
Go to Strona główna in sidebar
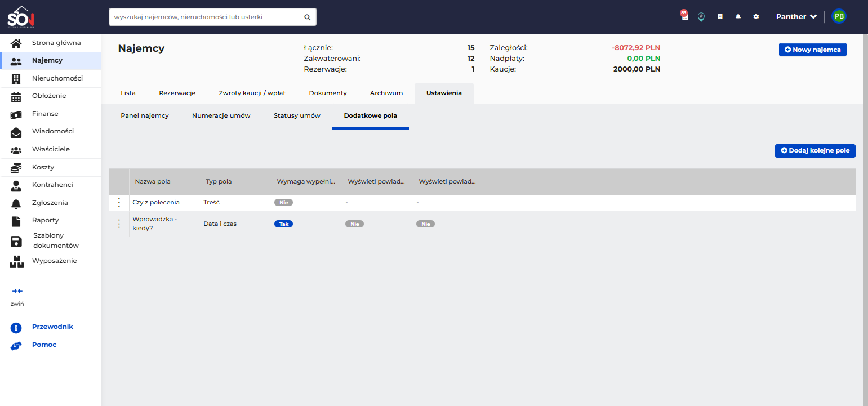(56, 43)
